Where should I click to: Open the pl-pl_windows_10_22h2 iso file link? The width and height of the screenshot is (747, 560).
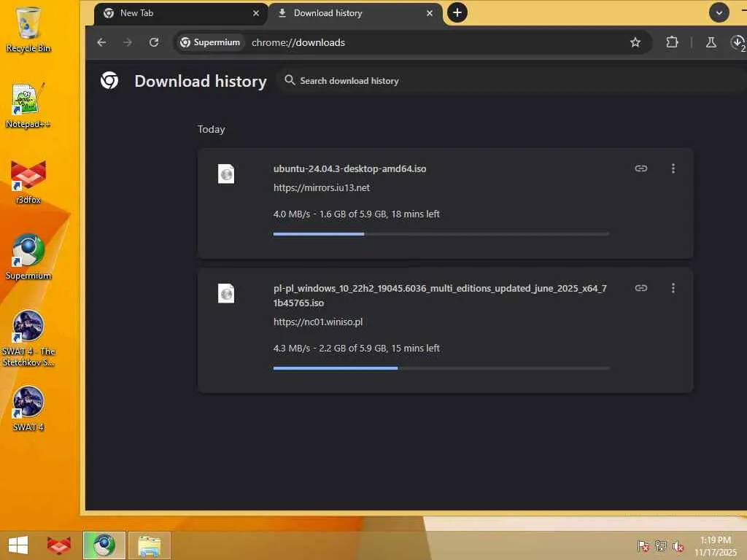[x=440, y=295]
